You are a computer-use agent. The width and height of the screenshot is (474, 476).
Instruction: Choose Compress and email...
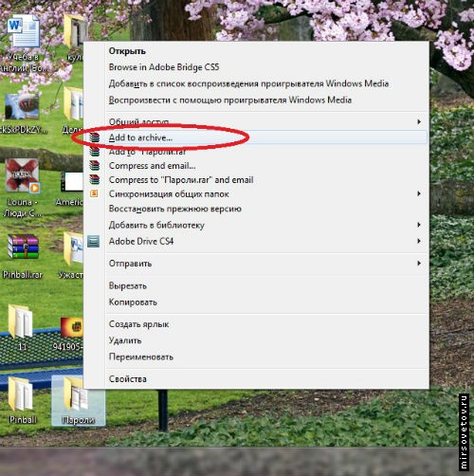(152, 166)
